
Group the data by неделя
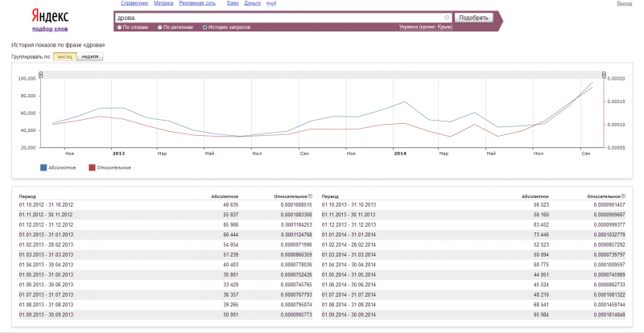tap(90, 56)
